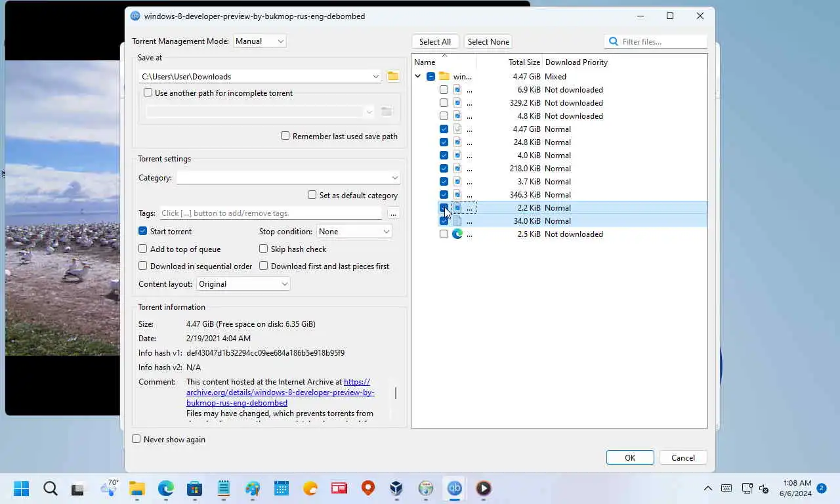Enable Skip hash check
Viewport: 840px width, 504px height.
coord(264,249)
